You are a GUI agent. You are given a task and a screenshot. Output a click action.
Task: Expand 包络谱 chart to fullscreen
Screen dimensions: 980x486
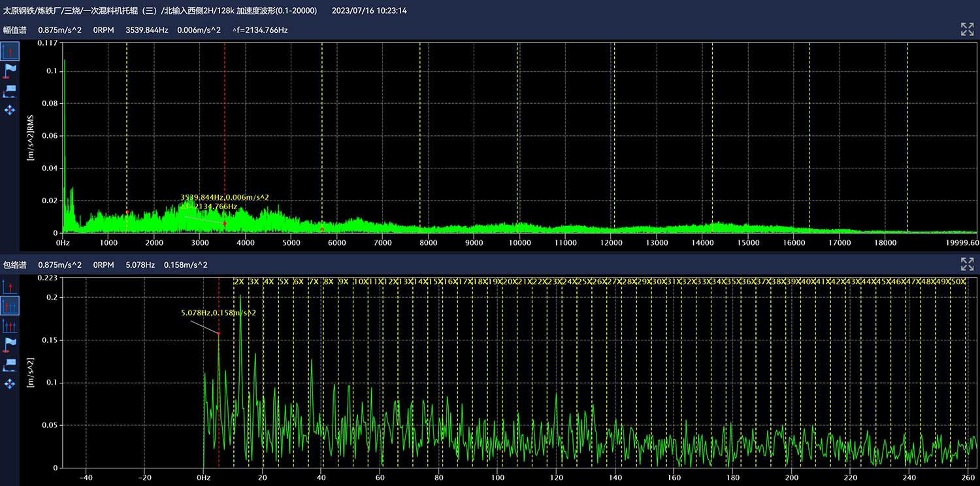pyautogui.click(x=967, y=265)
